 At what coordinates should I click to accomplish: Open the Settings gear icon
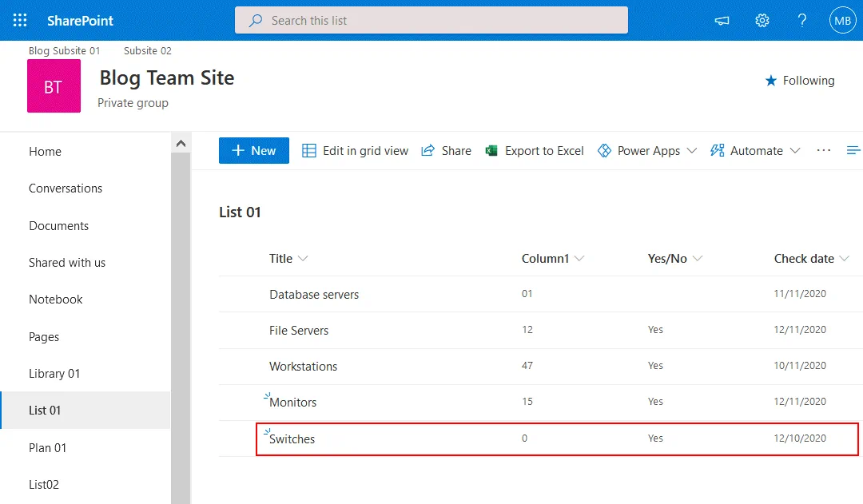(x=762, y=21)
